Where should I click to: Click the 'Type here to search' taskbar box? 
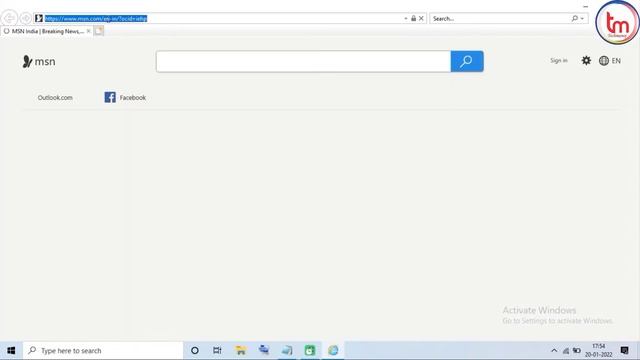tap(103, 351)
